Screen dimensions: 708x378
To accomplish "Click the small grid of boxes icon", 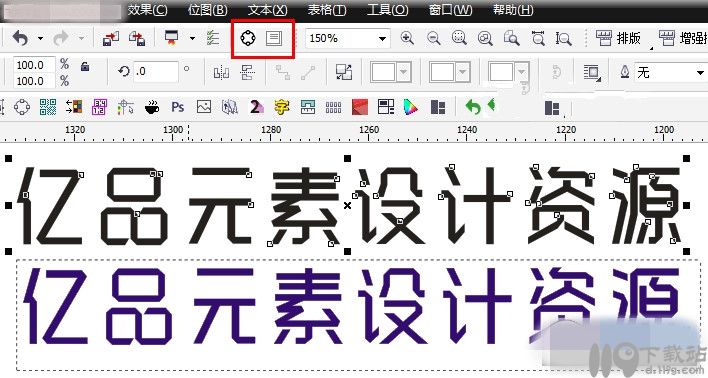I will pyautogui.click(x=333, y=107).
